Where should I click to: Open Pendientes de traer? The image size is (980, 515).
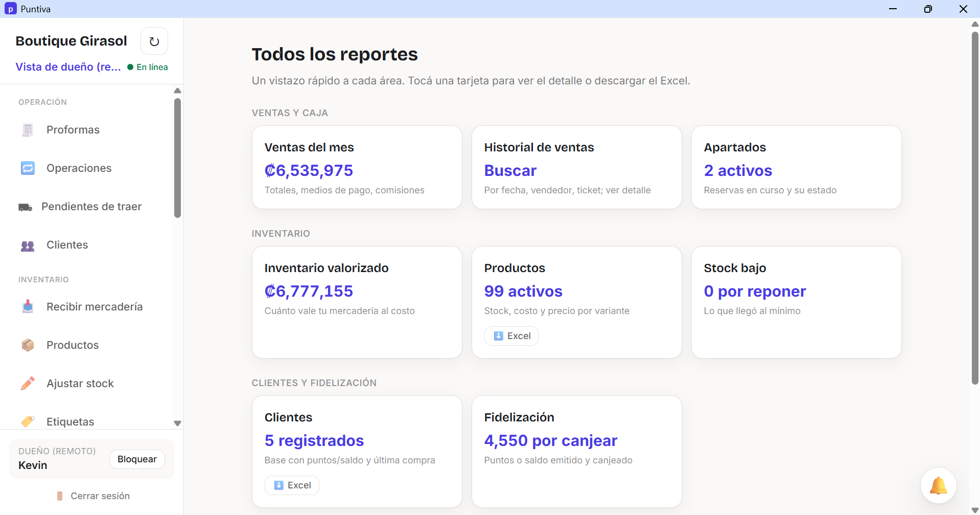[x=87, y=207]
